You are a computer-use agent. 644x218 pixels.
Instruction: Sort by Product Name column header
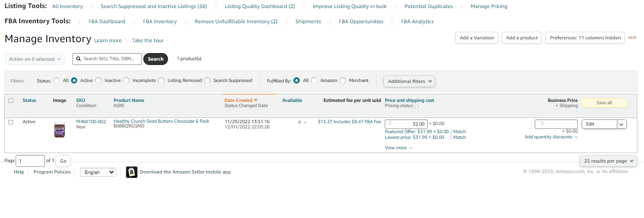coord(129,100)
